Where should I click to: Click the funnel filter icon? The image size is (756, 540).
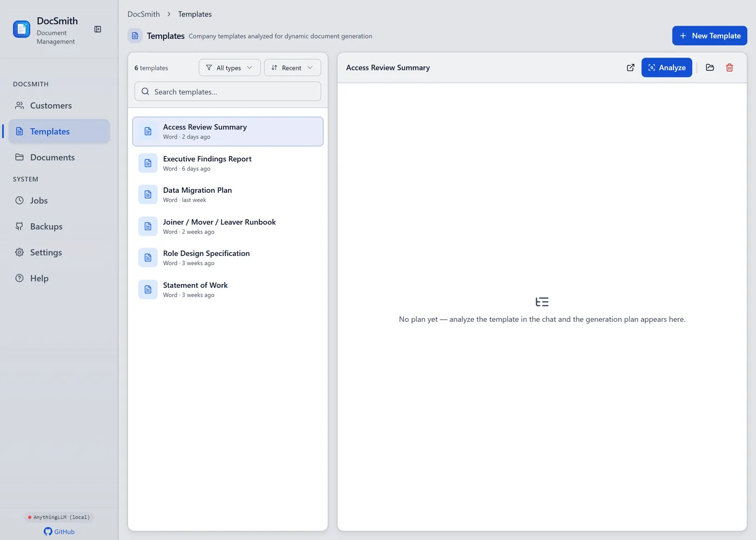[x=209, y=67]
